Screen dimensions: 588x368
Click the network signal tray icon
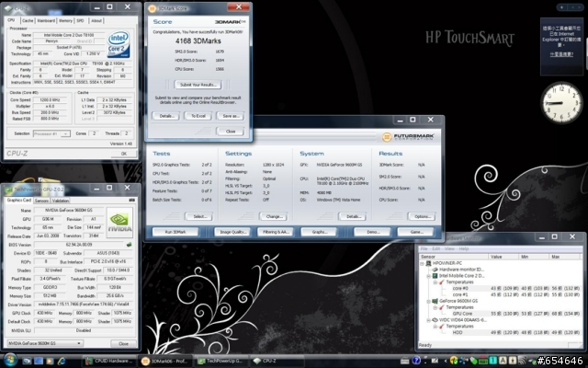(x=522, y=361)
